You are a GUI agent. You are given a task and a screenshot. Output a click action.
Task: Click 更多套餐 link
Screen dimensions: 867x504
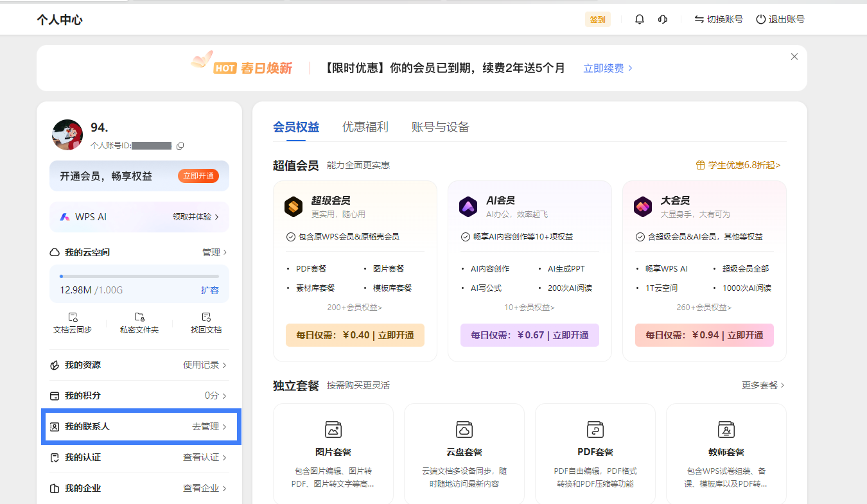click(x=763, y=385)
